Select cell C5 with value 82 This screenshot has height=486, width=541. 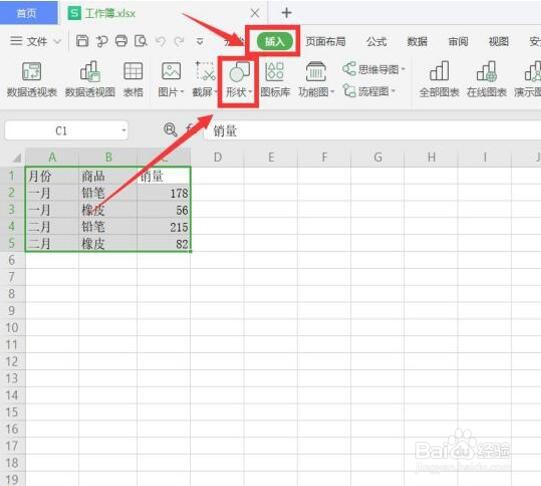point(164,243)
